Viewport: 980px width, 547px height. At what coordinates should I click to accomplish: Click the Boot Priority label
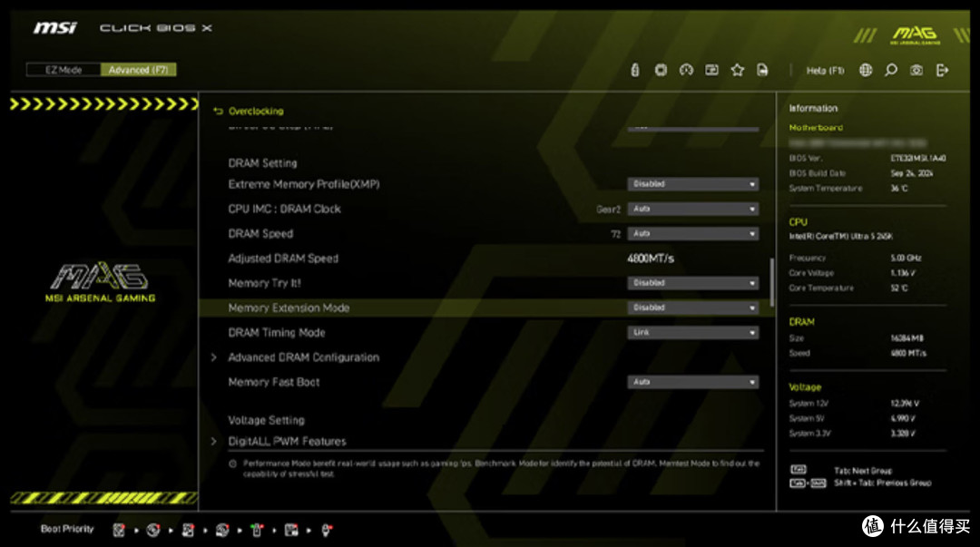tap(67, 529)
